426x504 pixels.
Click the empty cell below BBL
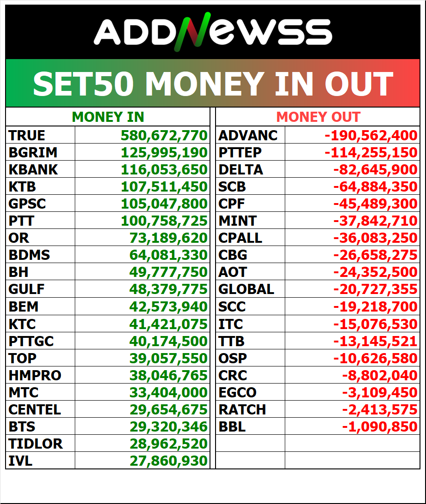point(250,444)
